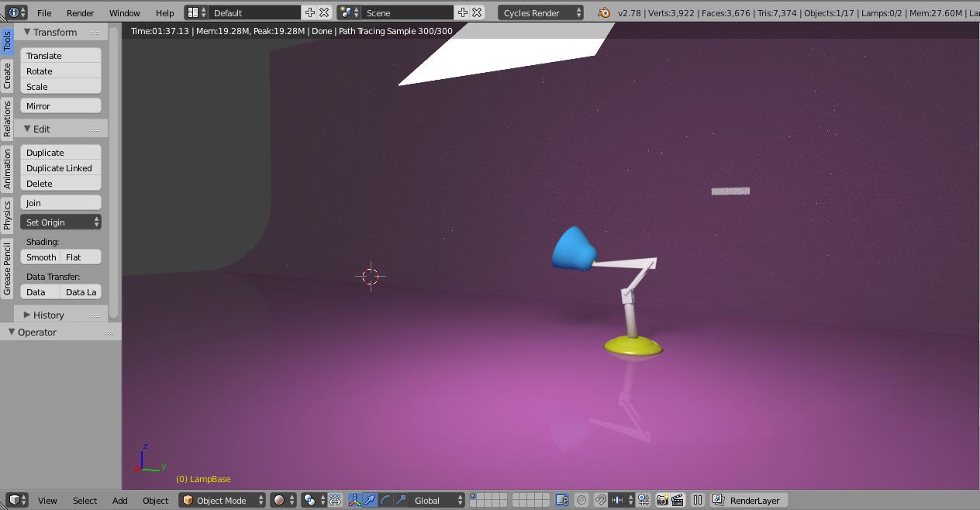Toggle manipulator widget visibility in the header
The height and width of the screenshot is (510, 980).
coord(355,500)
